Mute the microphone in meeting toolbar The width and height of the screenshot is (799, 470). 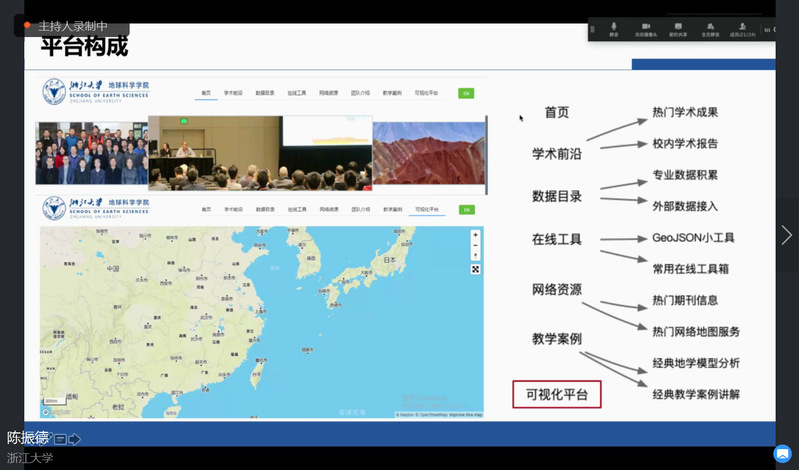614,29
